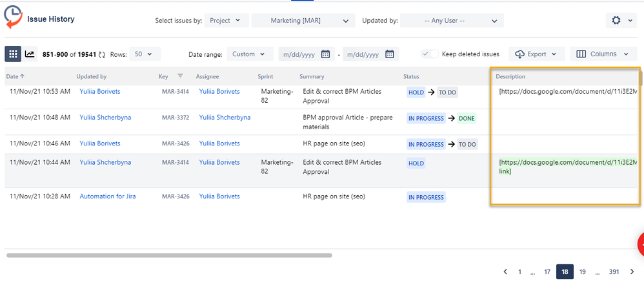
Task: Click the Status column header
Action: coord(411,76)
